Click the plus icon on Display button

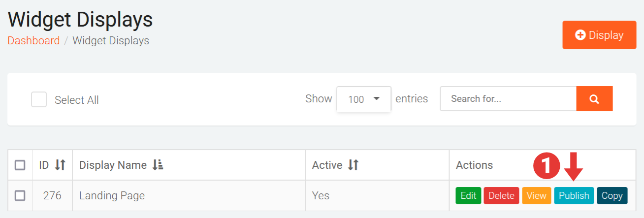point(580,35)
